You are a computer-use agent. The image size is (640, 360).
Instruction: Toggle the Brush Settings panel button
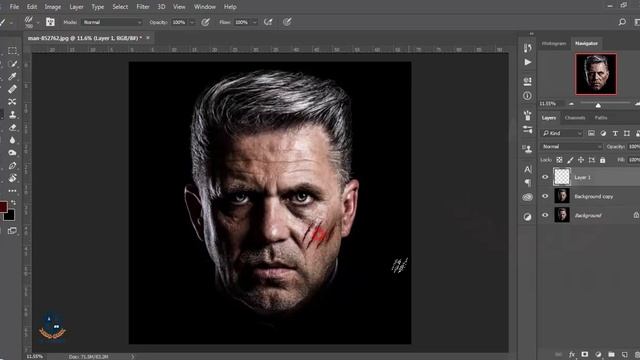click(50, 22)
